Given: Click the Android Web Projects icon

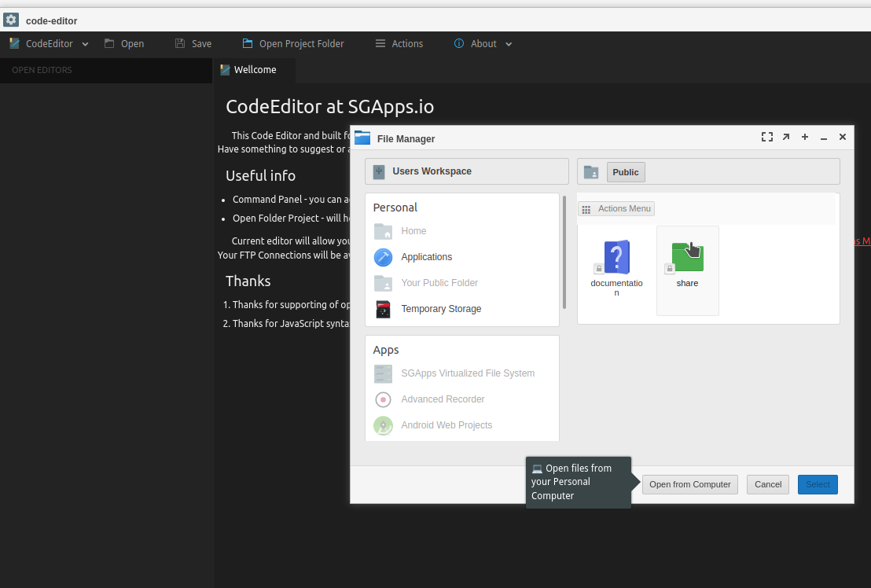Looking at the screenshot, I should pyautogui.click(x=384, y=426).
